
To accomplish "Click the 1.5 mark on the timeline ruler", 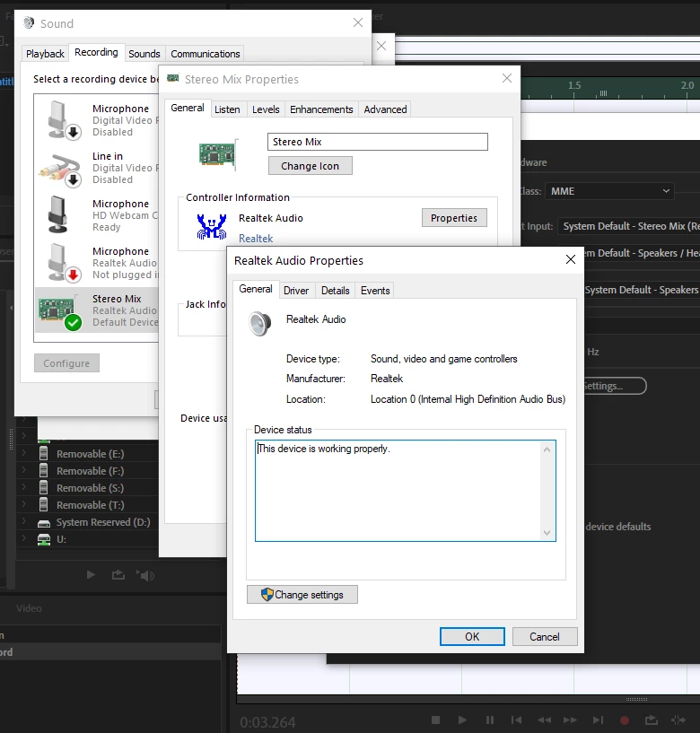I will pyautogui.click(x=574, y=86).
